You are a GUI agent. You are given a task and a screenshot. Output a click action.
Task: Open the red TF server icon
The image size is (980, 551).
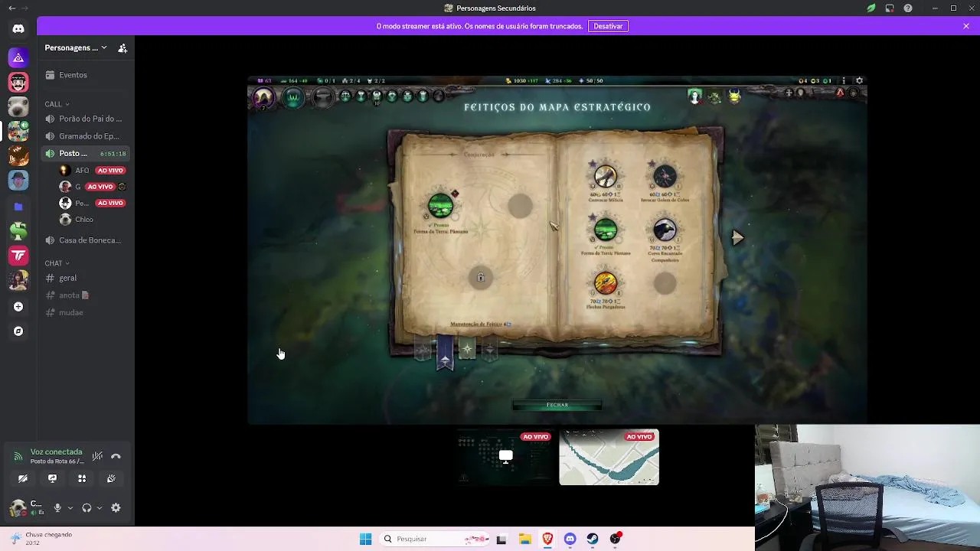point(18,256)
